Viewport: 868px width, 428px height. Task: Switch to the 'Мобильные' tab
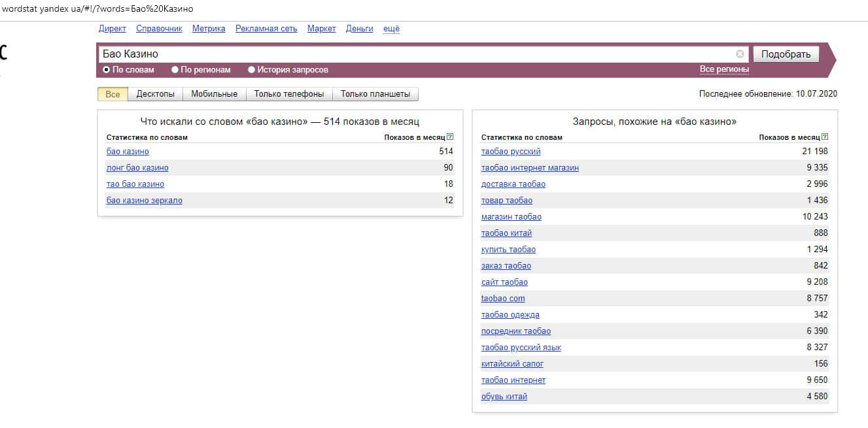(214, 94)
